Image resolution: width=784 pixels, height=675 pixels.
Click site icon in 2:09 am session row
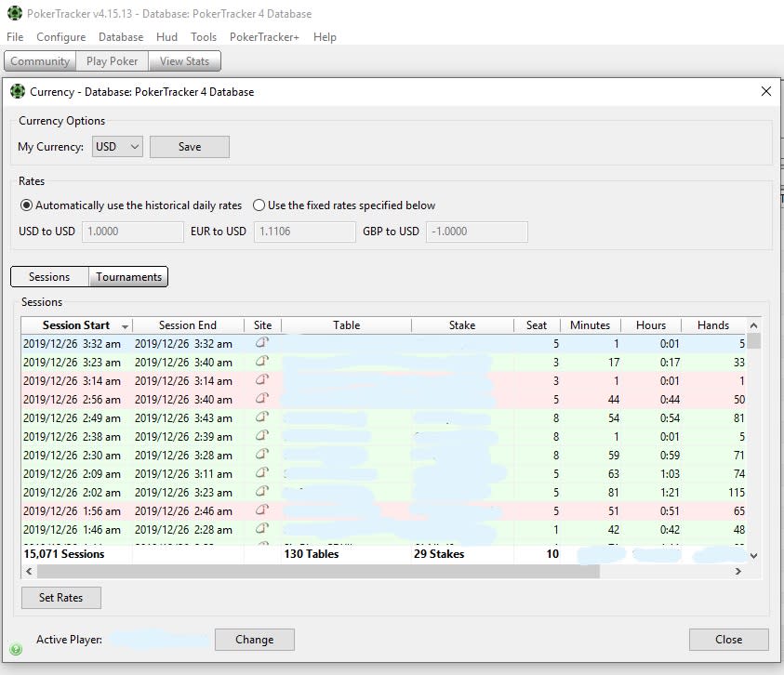262,473
